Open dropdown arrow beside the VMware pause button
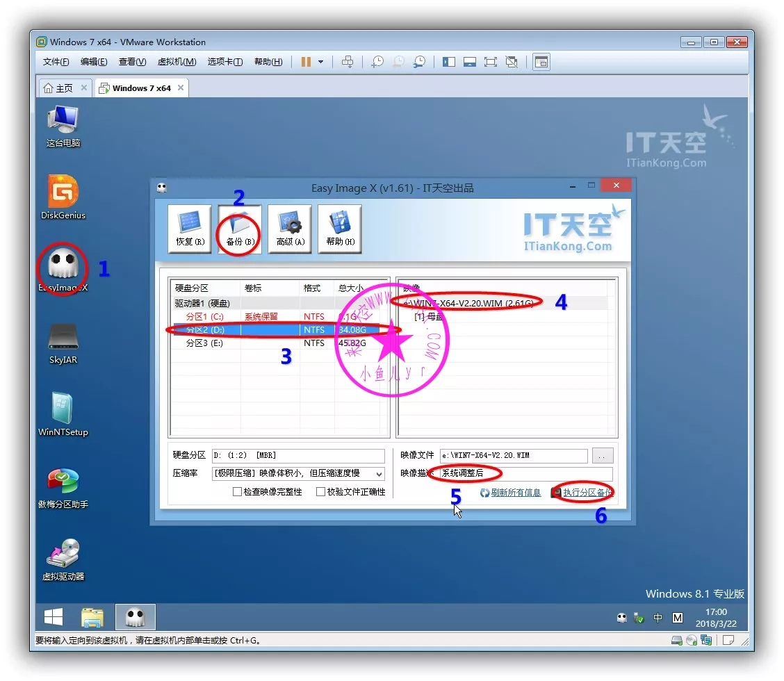The image size is (784, 681). [320, 62]
